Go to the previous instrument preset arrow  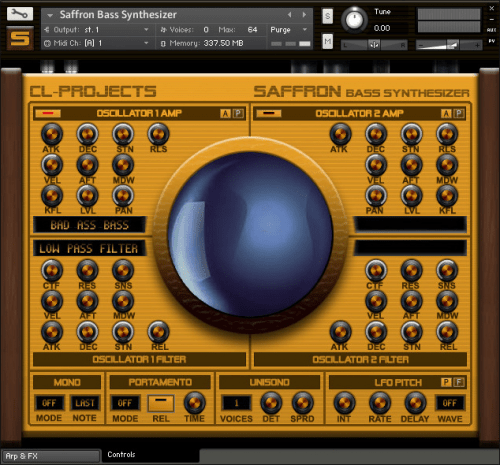(289, 15)
